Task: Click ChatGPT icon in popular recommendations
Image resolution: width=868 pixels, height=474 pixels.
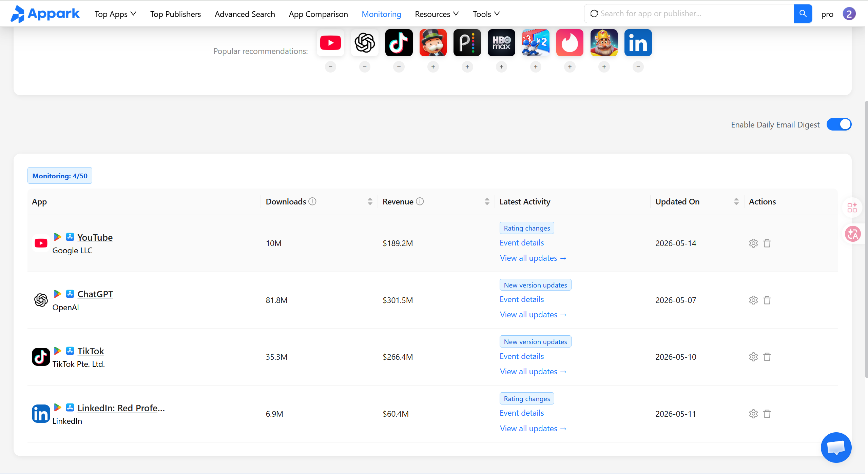Action: coord(365,43)
